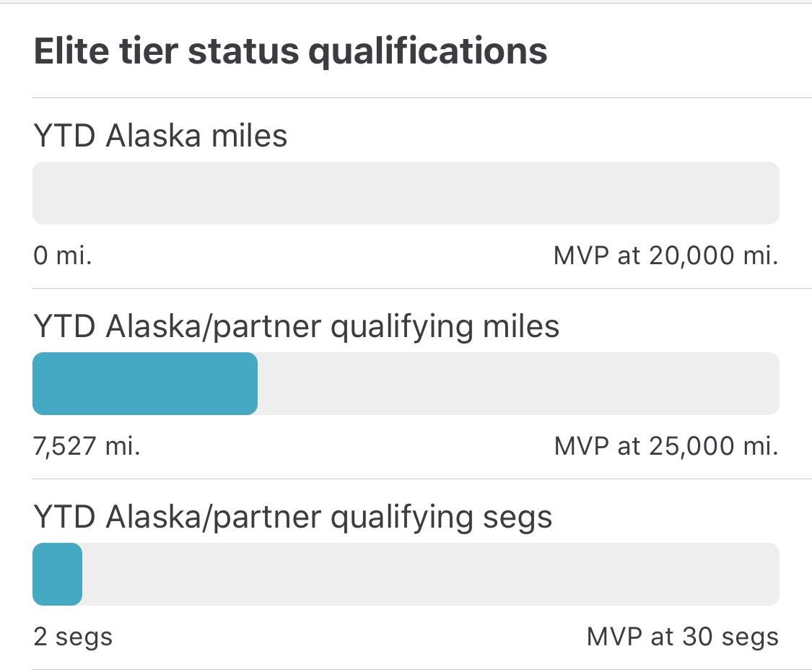Screen dimensions: 812x672
Task: Select the YTD Alaska miles label
Action: click(x=160, y=136)
